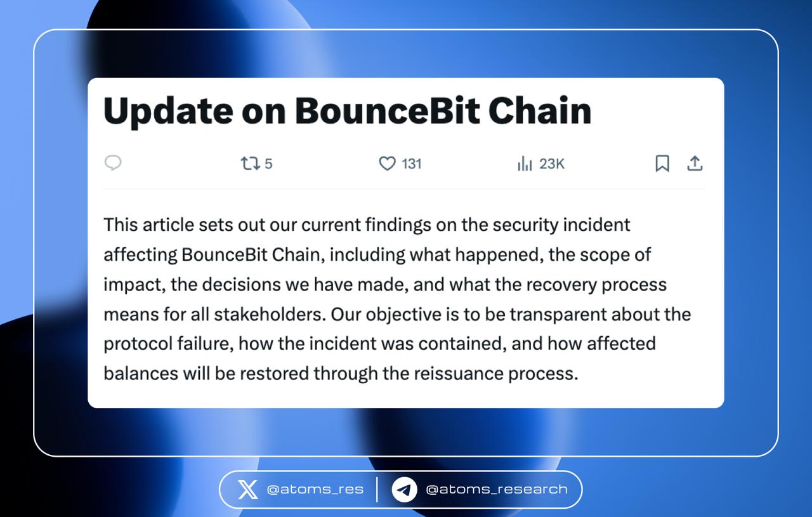
Task: Click the paragraph starting 'This article sets out'
Action: tap(397, 299)
